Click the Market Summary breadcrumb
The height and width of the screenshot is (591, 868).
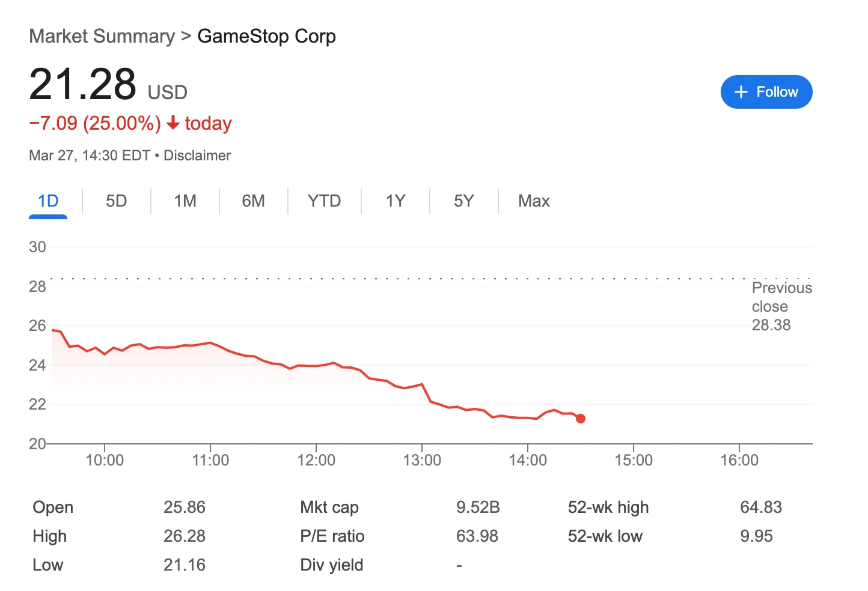tap(101, 36)
